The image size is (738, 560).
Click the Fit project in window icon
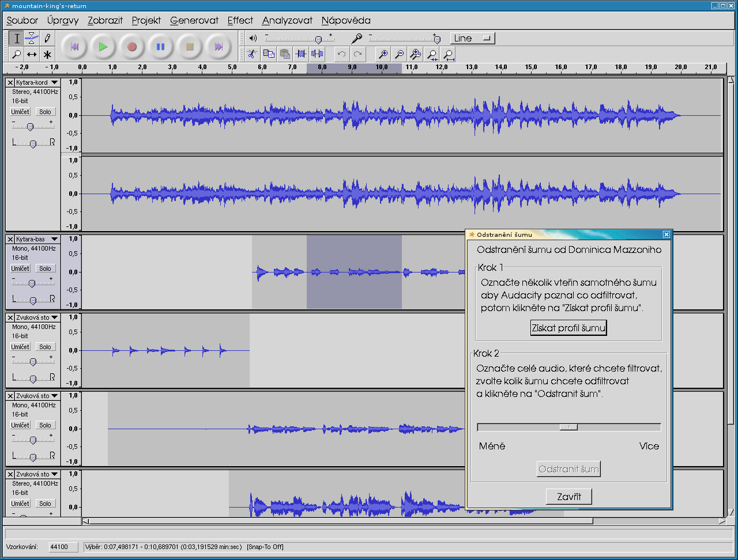(x=449, y=54)
